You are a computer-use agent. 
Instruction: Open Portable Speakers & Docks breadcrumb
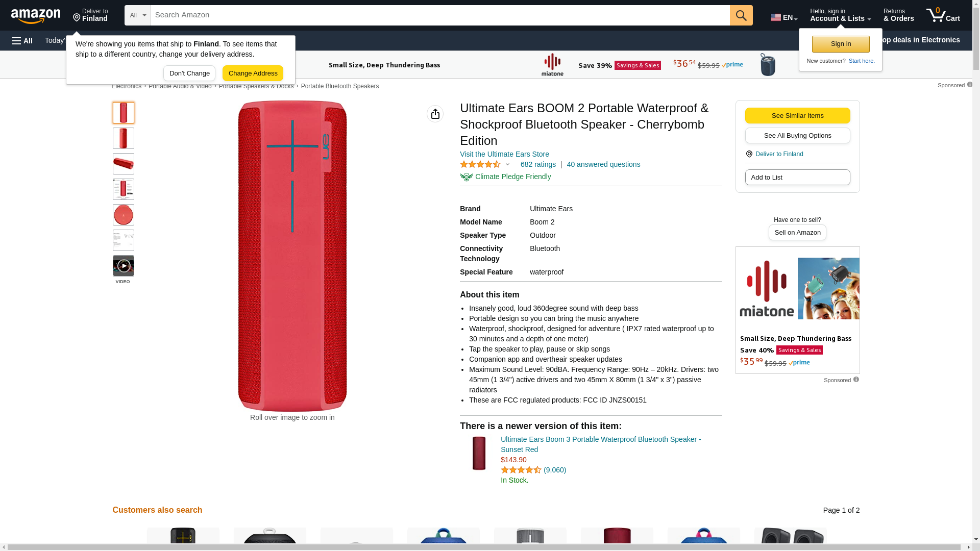(256, 86)
